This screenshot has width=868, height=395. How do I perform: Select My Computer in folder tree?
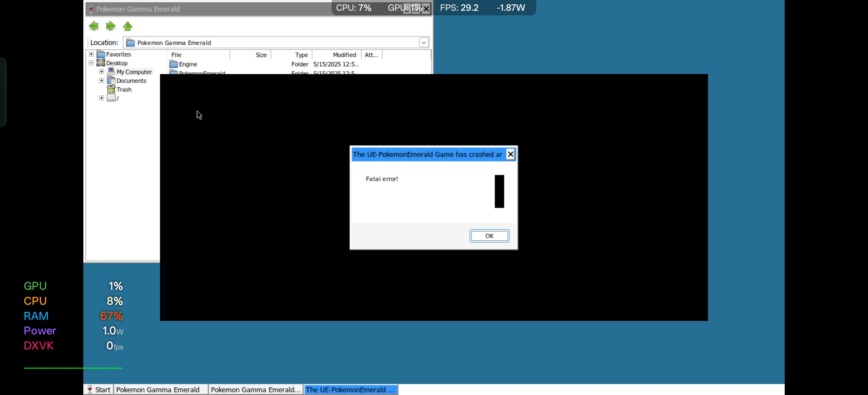click(134, 72)
